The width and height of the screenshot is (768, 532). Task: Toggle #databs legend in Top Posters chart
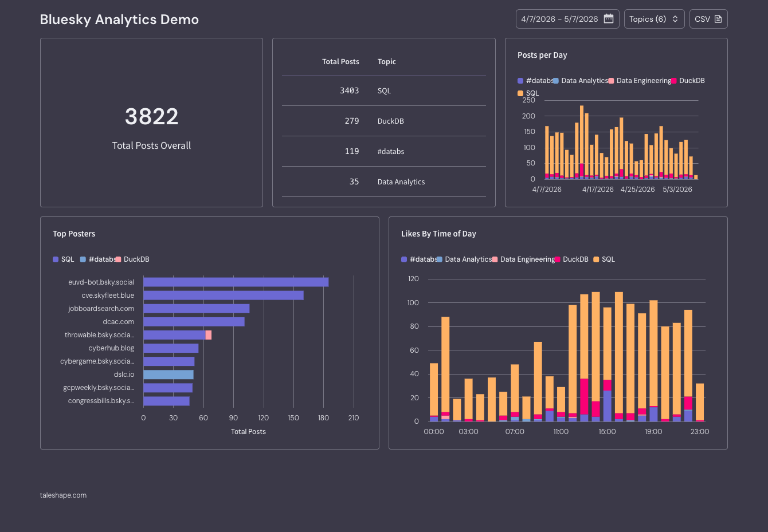(97, 259)
